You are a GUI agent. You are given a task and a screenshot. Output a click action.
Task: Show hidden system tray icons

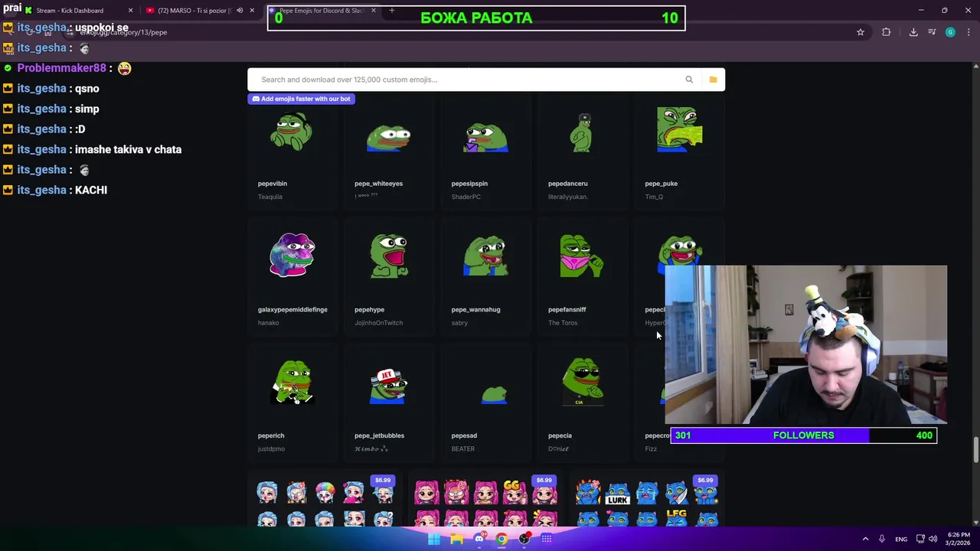tap(865, 539)
